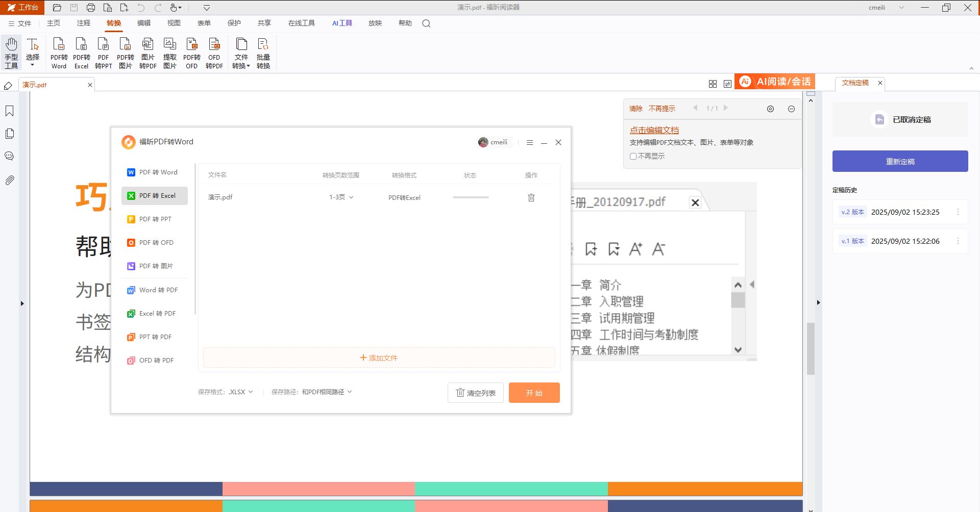The width and height of the screenshot is (980, 512).
Task: Open options for v.2 版本 history entry
Action: pyautogui.click(x=958, y=212)
